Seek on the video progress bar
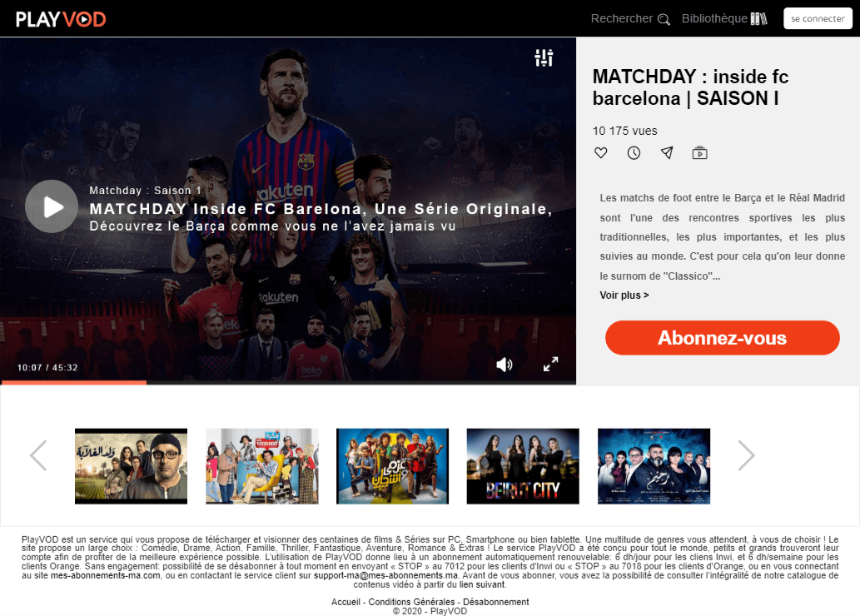The image size is (860, 616). 288,382
